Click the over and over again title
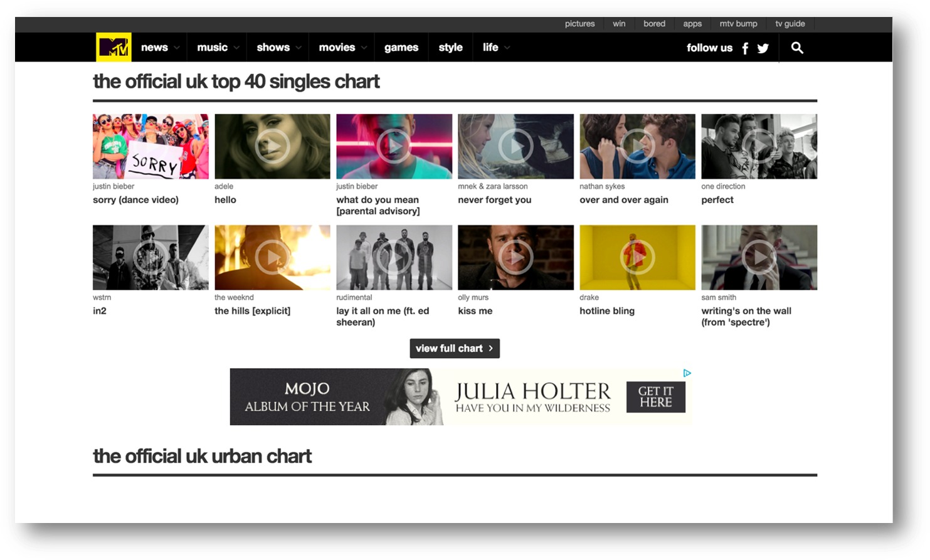This screenshot has width=930, height=560. pyautogui.click(x=624, y=200)
